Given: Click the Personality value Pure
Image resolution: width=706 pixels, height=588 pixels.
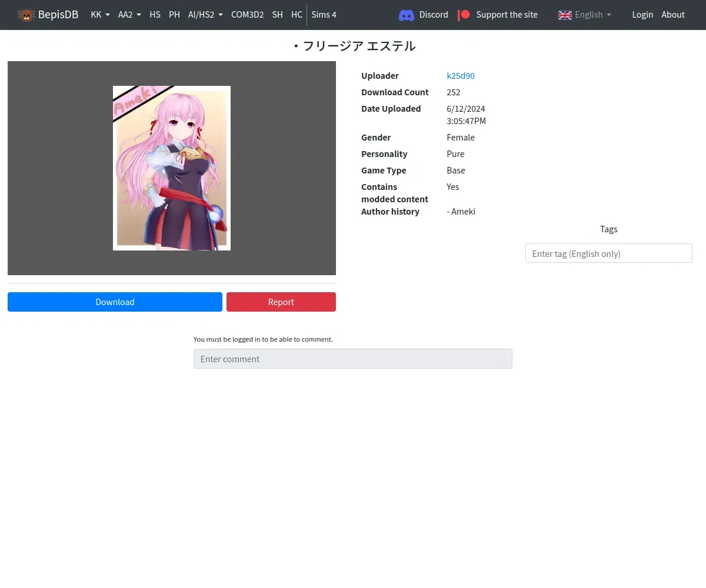Looking at the screenshot, I should pyautogui.click(x=455, y=154).
